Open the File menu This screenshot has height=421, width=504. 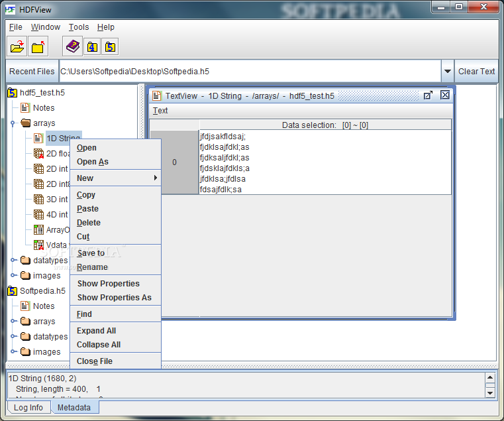point(15,27)
